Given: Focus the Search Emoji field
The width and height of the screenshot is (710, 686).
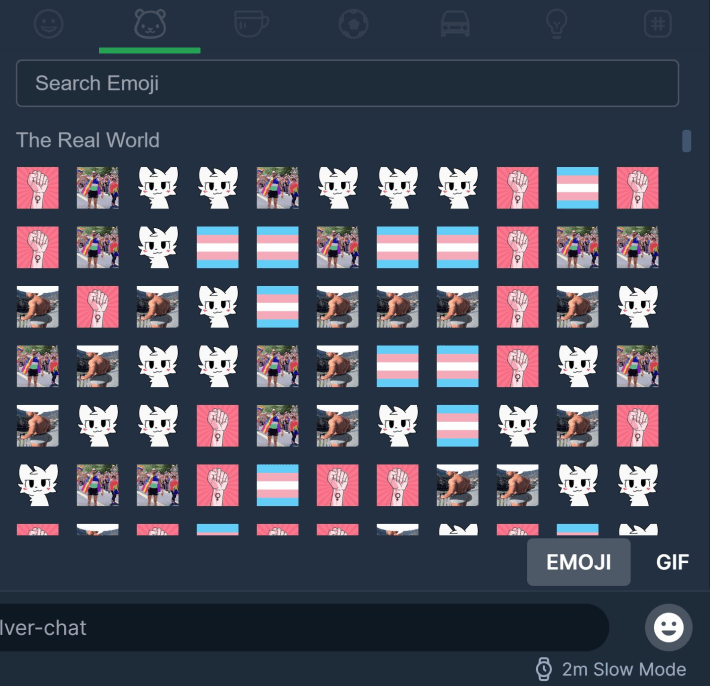Looking at the screenshot, I should pyautogui.click(x=347, y=83).
